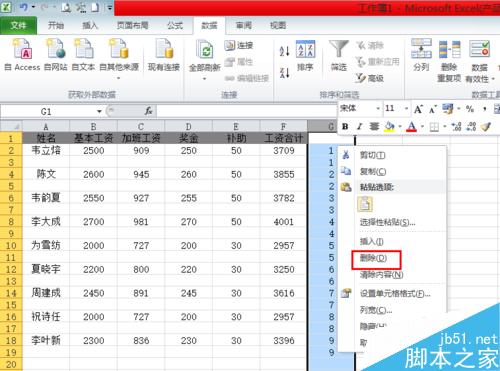Viewport: 500px width, 371px height.
Task: Toggle italic in mini toolbar
Action: (x=359, y=127)
